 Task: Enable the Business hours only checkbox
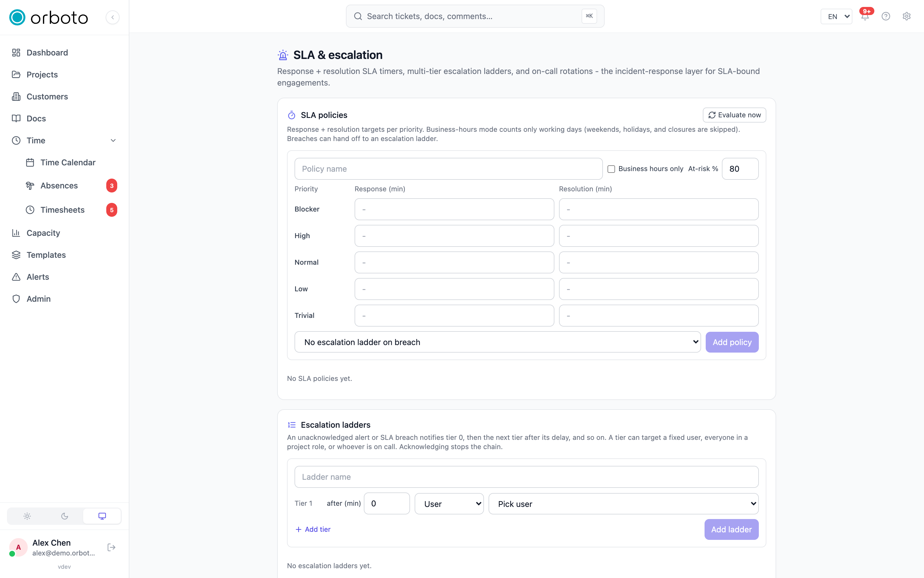coord(611,169)
